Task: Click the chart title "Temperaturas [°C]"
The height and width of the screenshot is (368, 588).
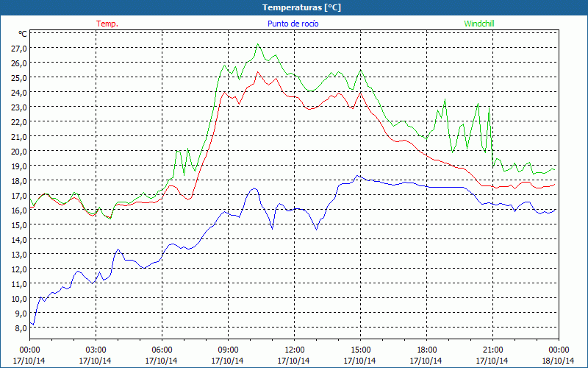Action: point(301,7)
